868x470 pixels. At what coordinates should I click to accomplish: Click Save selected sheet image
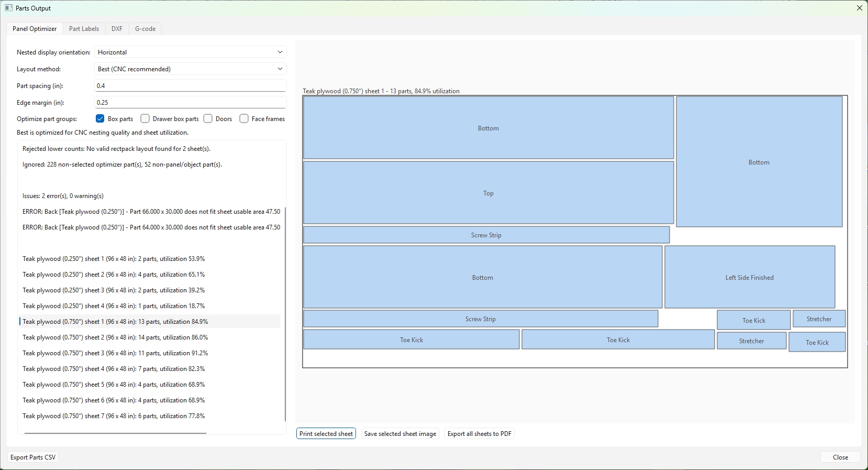coord(400,434)
